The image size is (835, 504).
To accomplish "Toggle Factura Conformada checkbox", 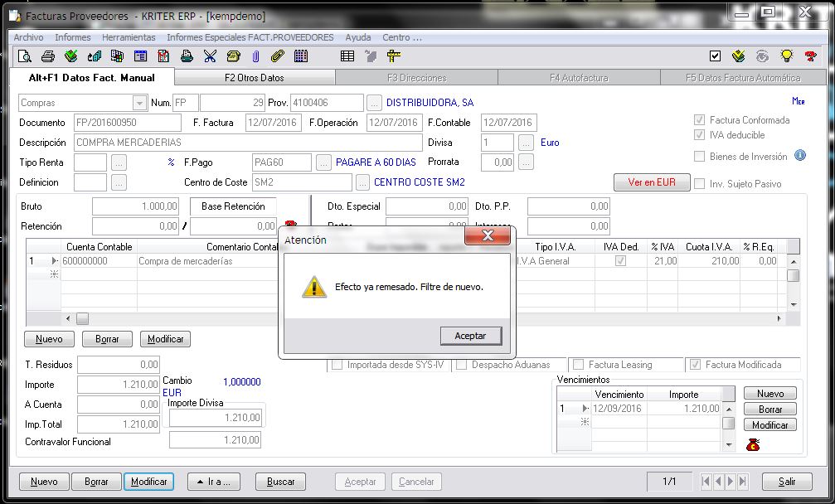I will pos(699,119).
